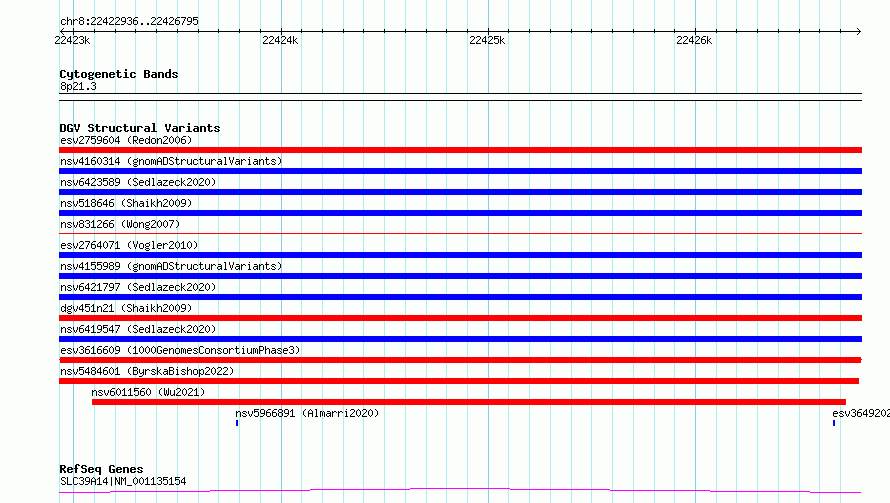Screen dimensions: 890x503
Task: Click the 22424k ruler tick label
Action: click(280, 40)
